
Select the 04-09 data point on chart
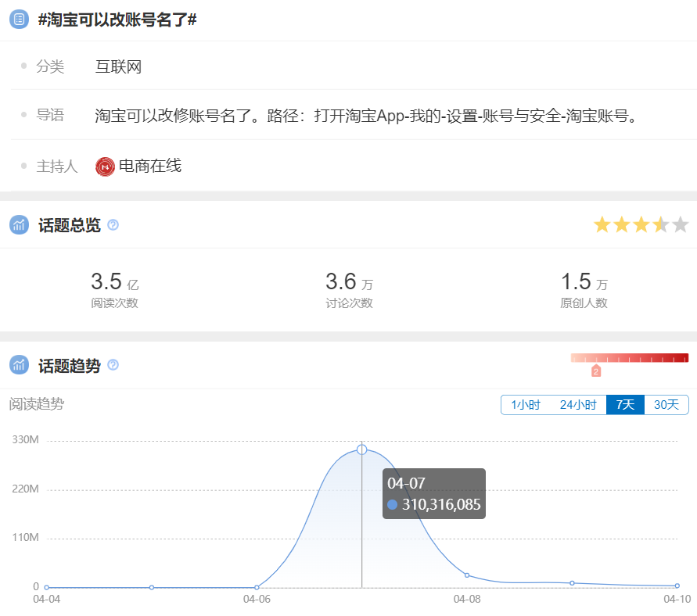click(x=572, y=582)
